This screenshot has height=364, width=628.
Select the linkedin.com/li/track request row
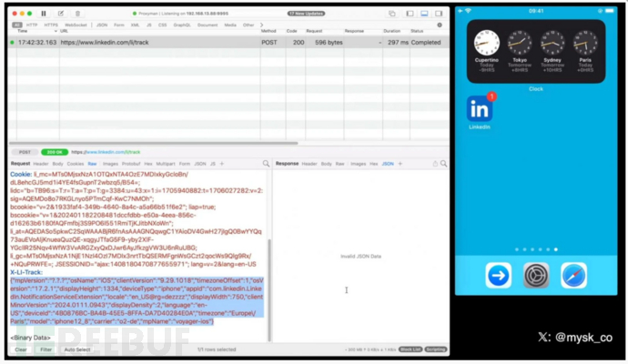[x=228, y=42]
